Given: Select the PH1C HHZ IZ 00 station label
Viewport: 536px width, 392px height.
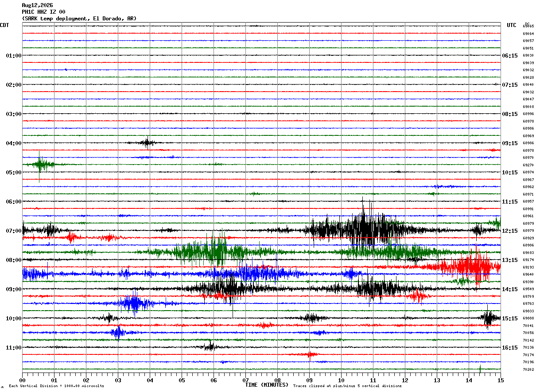Looking at the screenshot, I should (x=43, y=12).
